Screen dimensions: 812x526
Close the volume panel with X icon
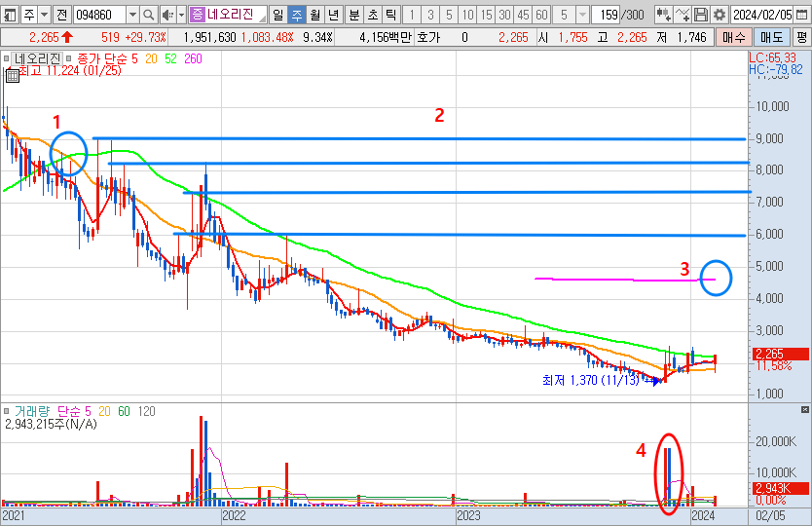click(x=805, y=409)
